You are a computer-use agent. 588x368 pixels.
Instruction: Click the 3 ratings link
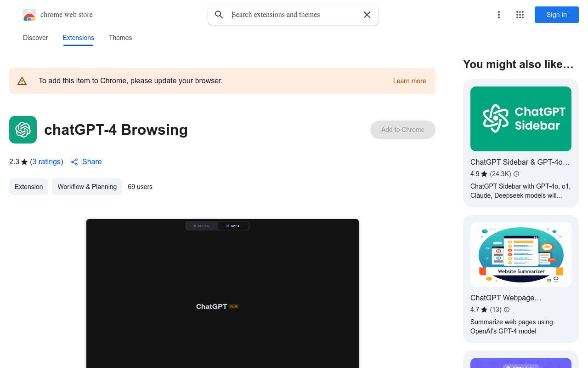pyautogui.click(x=46, y=161)
